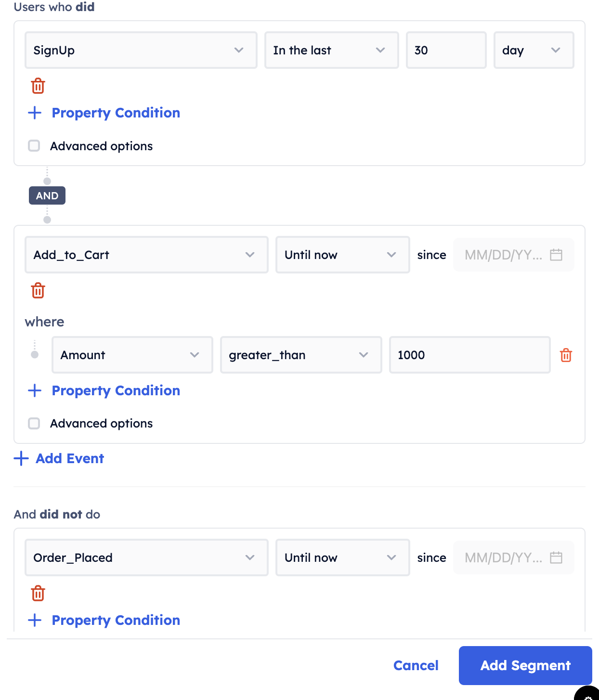Open the Amount property dropdown
The width and height of the screenshot is (599, 700).
pyautogui.click(x=132, y=355)
